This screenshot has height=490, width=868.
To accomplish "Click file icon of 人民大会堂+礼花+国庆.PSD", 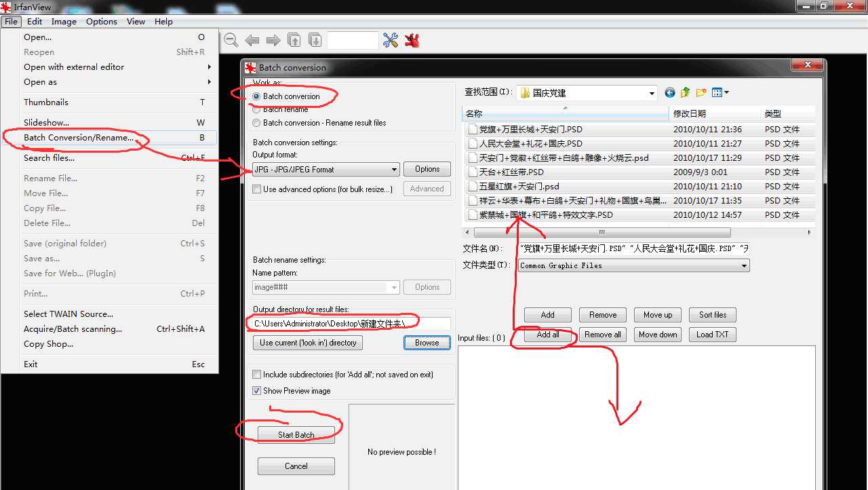I will pyautogui.click(x=473, y=143).
